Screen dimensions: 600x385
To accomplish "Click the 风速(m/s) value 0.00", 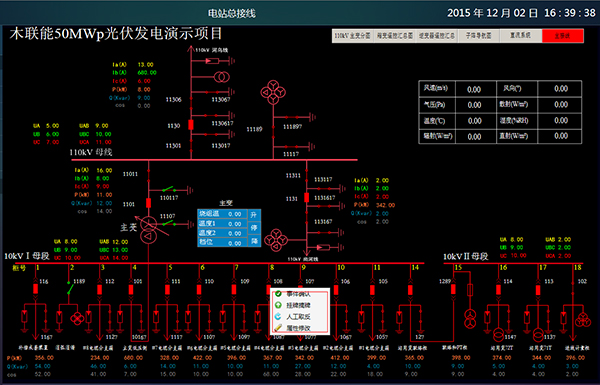I will (x=474, y=90).
